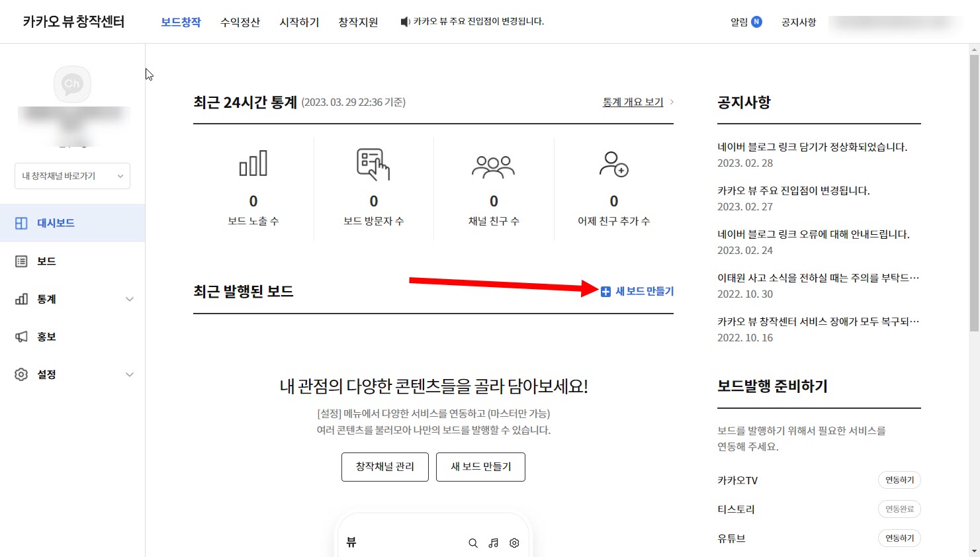Image resolution: width=980 pixels, height=557 pixels.
Task: Click the 보드 노출 수 bar chart icon
Action: pos(253,163)
